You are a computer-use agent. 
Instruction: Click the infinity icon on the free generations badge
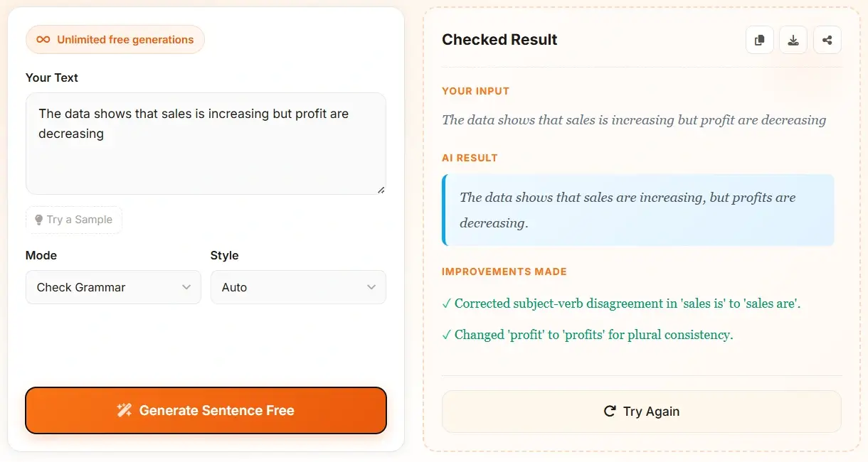43,40
